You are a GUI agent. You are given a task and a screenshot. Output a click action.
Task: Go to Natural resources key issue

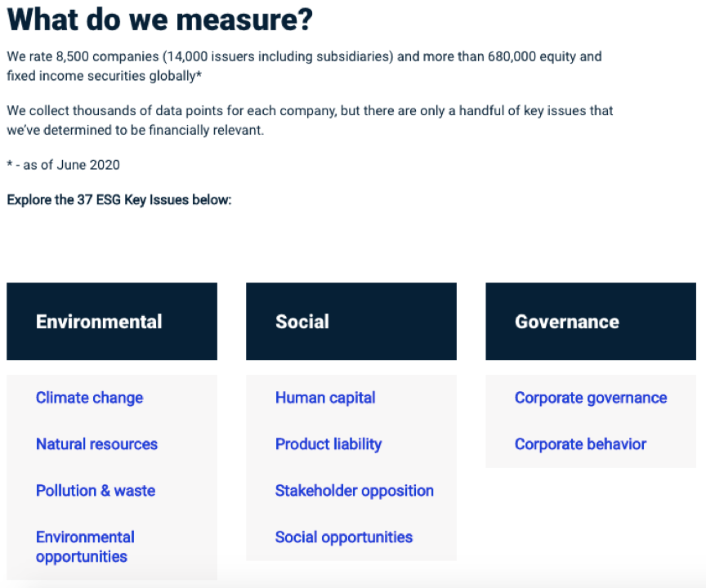(x=96, y=444)
